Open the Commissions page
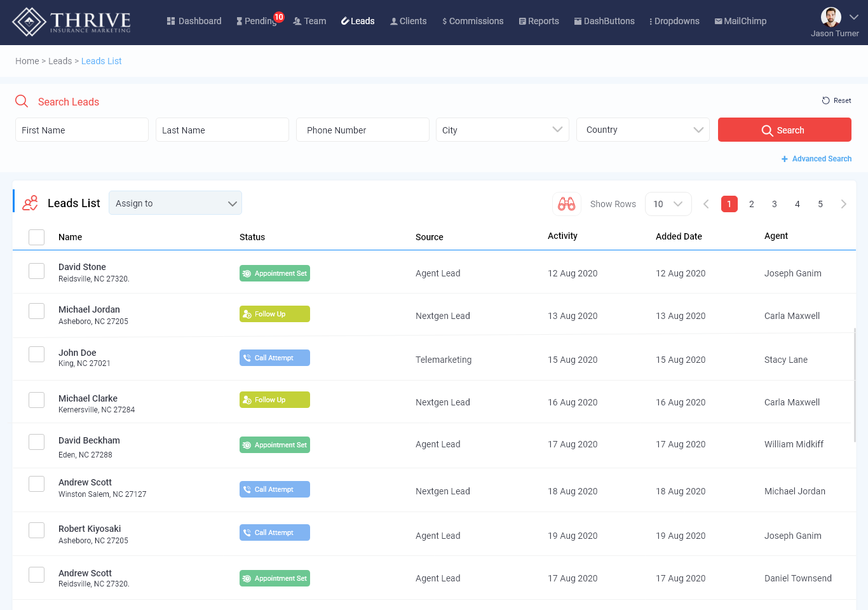Screen dimensions: 868x610 pos(473,21)
